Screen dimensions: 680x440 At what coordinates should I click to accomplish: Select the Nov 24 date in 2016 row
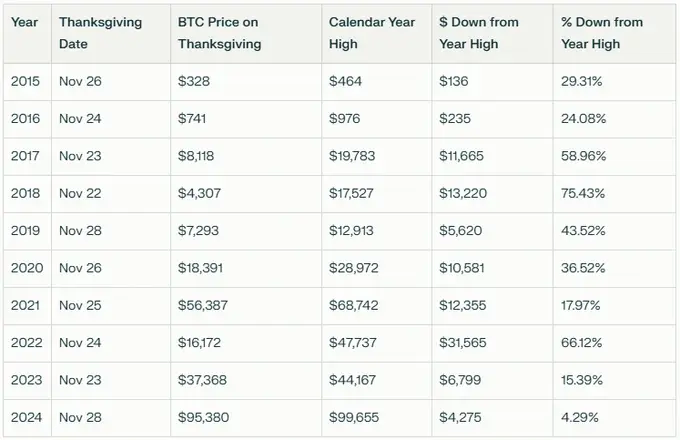pyautogui.click(x=78, y=119)
